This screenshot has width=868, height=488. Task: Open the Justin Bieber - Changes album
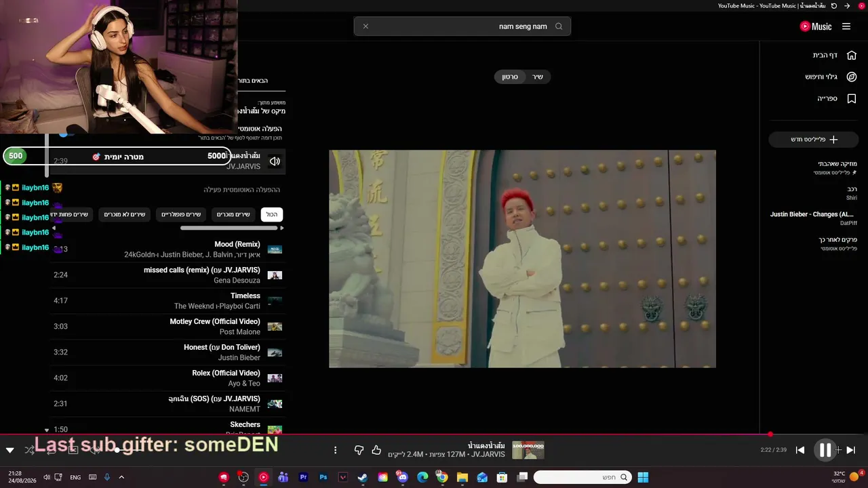click(813, 218)
